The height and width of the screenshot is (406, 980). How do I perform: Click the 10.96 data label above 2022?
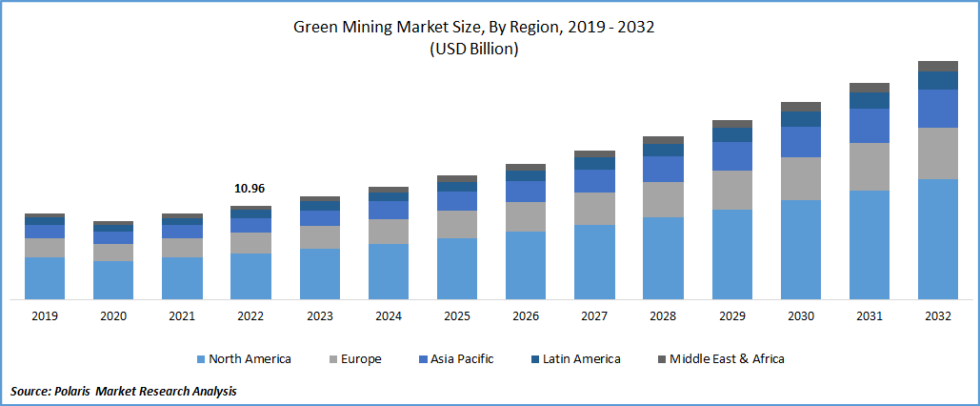250,189
